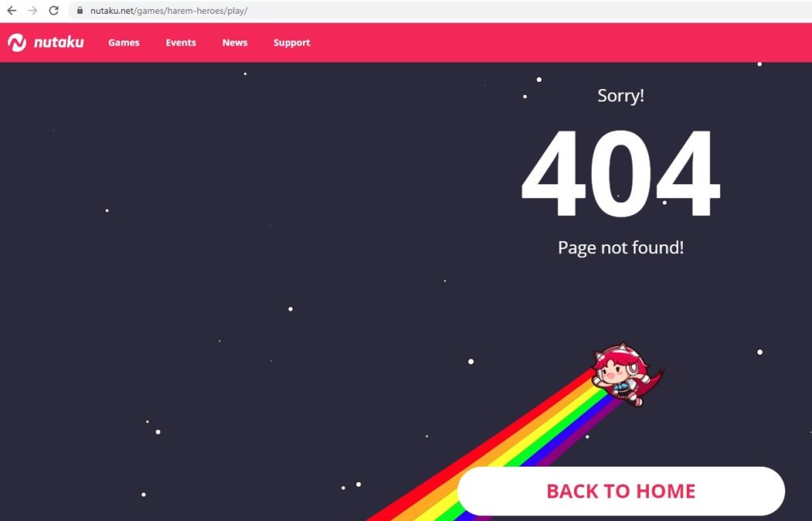
Task: Focus the nutaku.net URL address bar
Action: coord(440,11)
